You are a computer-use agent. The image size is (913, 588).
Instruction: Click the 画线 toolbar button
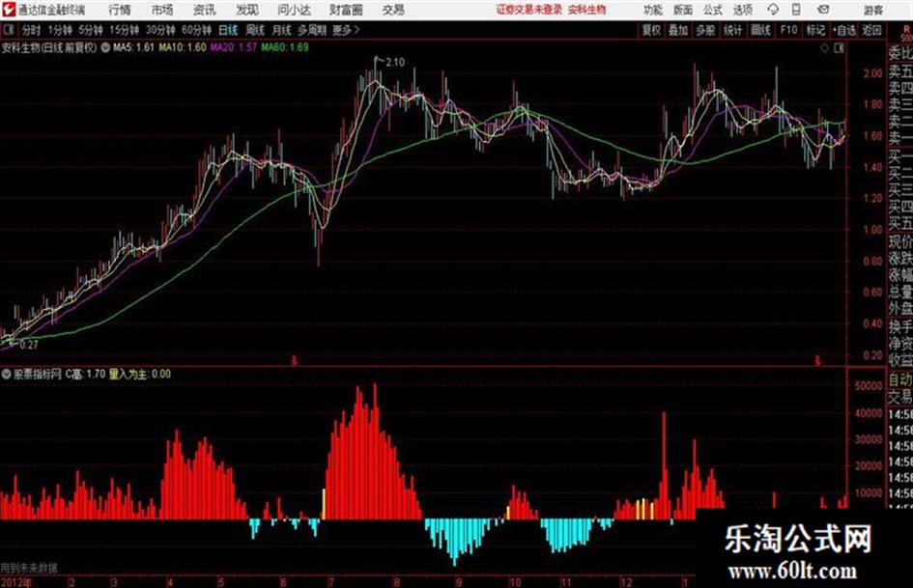(x=760, y=30)
